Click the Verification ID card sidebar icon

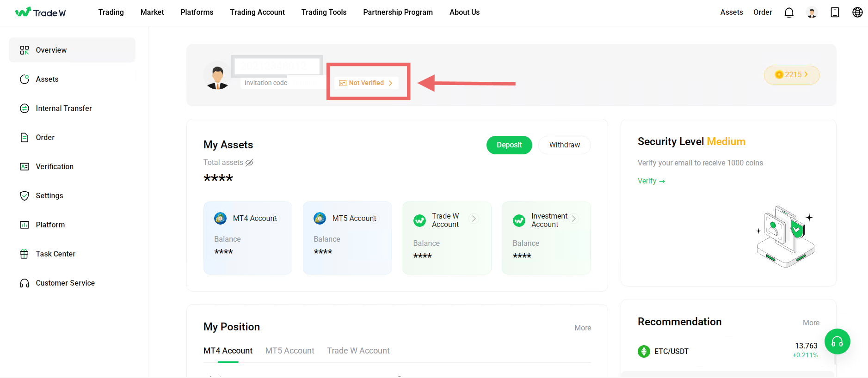click(x=25, y=166)
